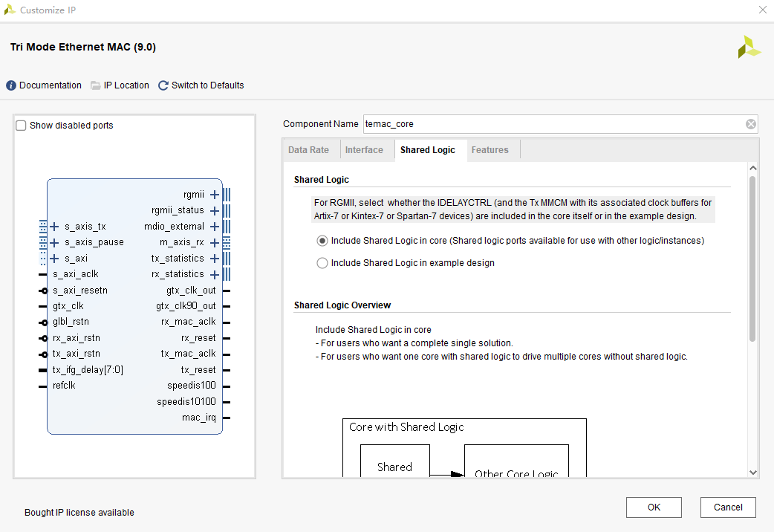
Task: Expand the rgmii_status interface port
Action: (x=214, y=211)
